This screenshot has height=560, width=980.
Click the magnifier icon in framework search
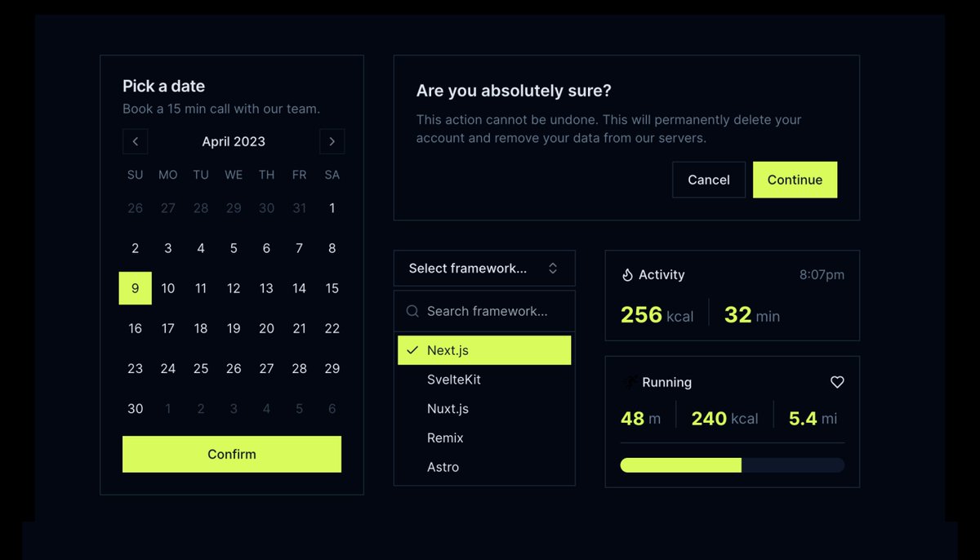[412, 311]
